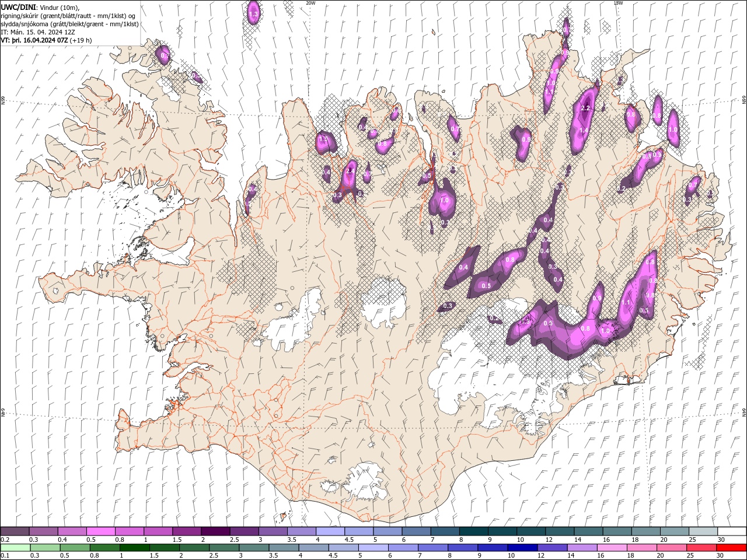Pick the light pink rain swatch labeled 16
747x560 pixels.
pyautogui.click(x=611, y=547)
